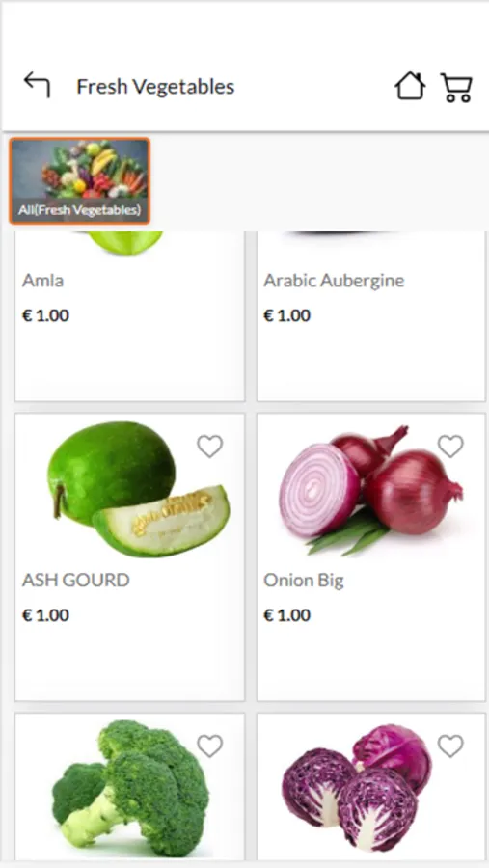Image resolution: width=489 pixels, height=868 pixels.
Task: Click the Onion Big € 1.00 price
Action: [286, 615]
